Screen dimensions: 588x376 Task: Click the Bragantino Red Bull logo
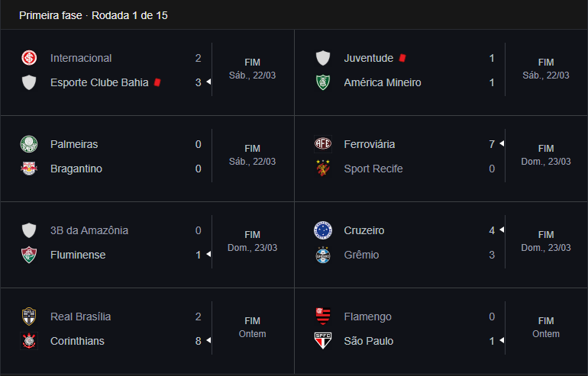29,169
